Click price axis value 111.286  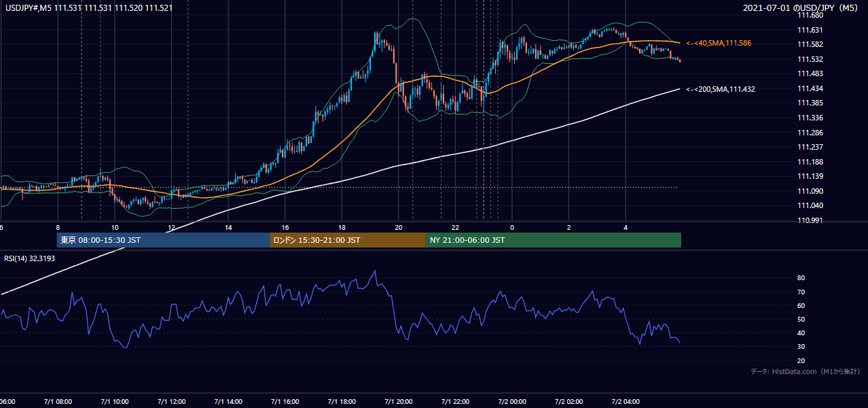tap(811, 133)
